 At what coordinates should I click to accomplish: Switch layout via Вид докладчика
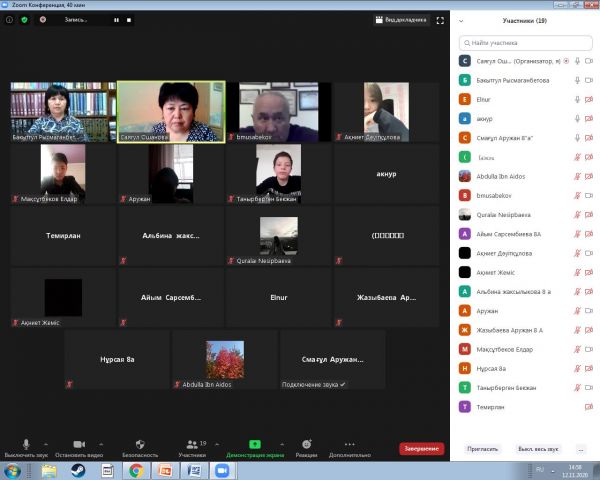tap(401, 19)
